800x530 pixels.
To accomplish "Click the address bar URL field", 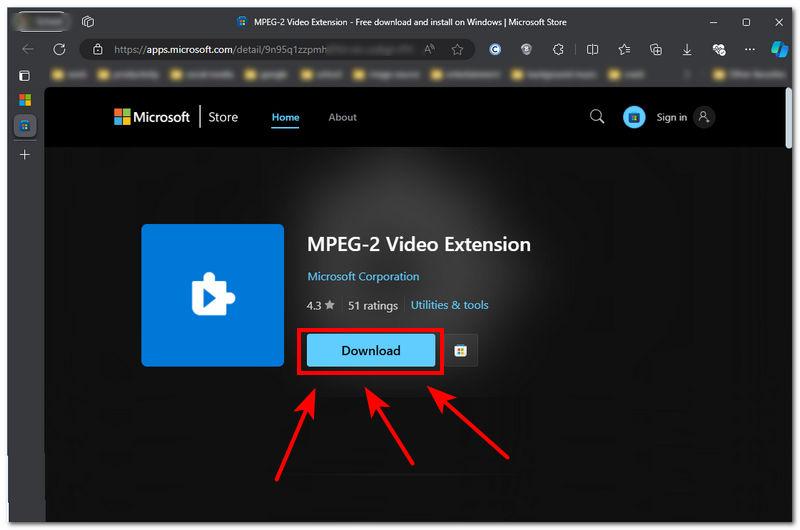I will click(250, 49).
